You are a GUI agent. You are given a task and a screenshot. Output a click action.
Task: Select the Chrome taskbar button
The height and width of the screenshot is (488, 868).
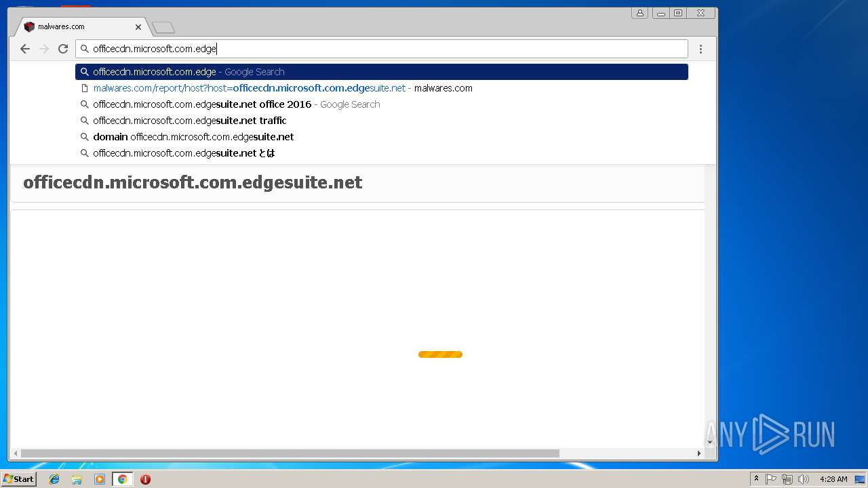click(122, 479)
